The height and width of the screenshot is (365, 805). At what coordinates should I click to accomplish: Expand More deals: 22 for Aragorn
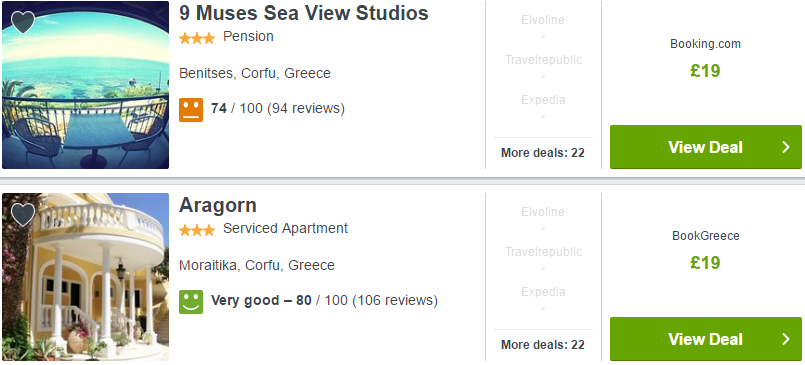(543, 345)
